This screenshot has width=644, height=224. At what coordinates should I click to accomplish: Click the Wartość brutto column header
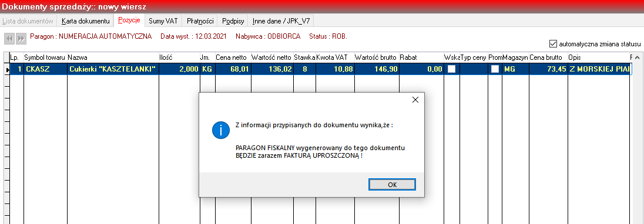(377, 57)
